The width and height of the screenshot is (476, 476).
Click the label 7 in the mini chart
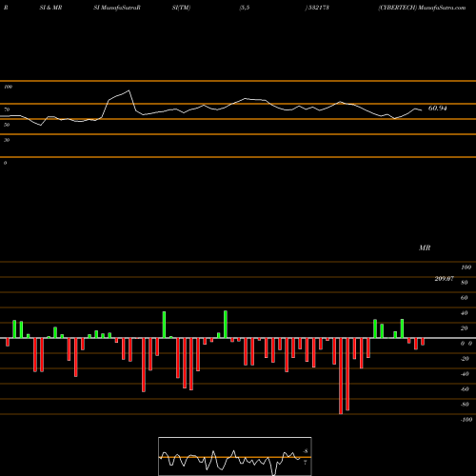tap(306, 463)
